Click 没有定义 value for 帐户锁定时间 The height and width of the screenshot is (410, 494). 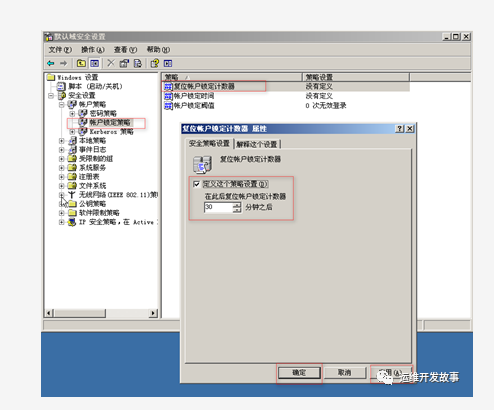point(319,96)
